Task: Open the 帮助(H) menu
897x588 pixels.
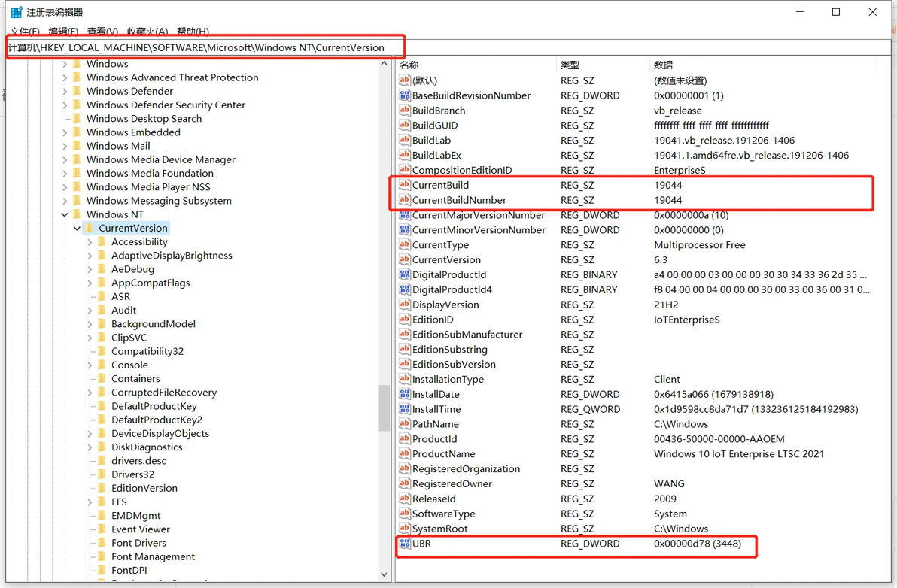Action: 193,31
